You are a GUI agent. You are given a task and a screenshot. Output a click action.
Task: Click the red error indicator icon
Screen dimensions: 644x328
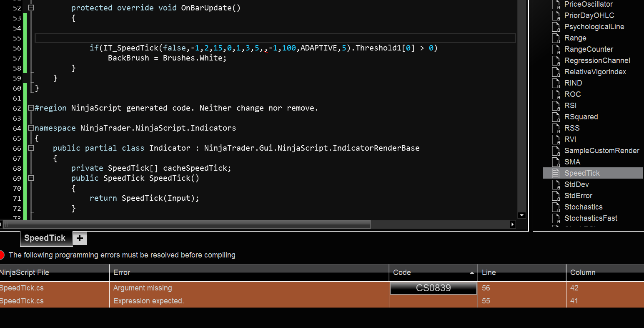click(2, 255)
